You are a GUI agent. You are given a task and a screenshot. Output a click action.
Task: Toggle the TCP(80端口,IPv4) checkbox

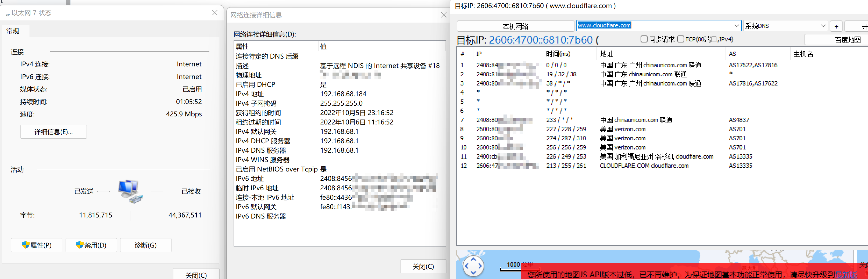click(x=680, y=39)
